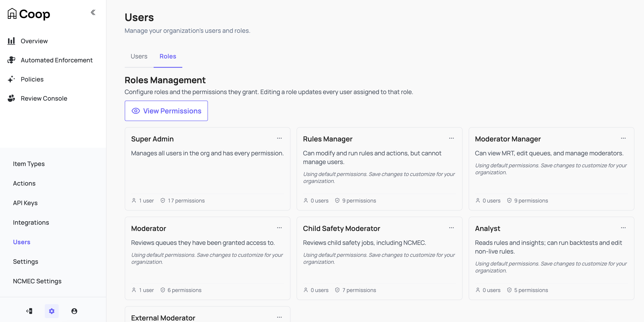Screen dimensions: 644x322
Task: Click the View Permissions button
Action: (166, 111)
